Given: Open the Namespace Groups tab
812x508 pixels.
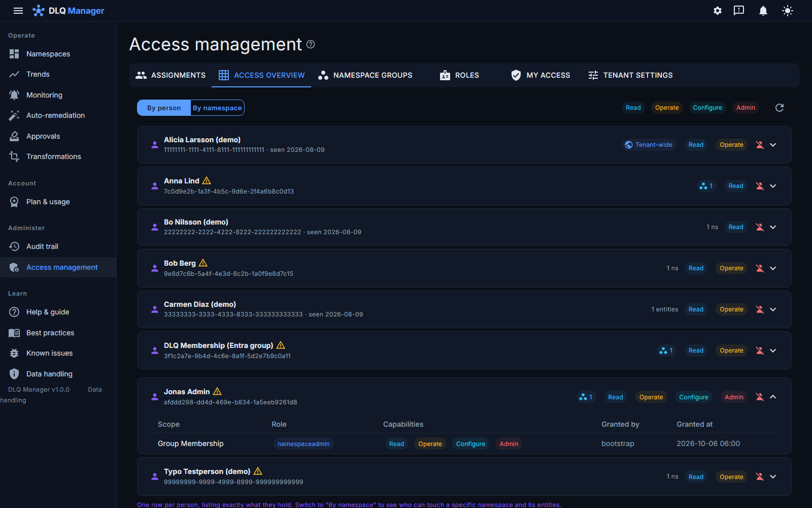Looking at the screenshot, I should (365, 75).
